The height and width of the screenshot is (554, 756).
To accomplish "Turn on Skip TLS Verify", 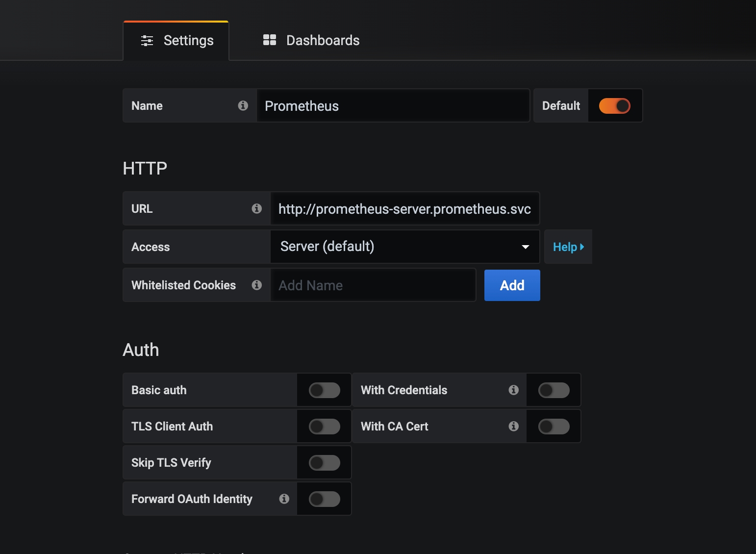I will coord(324,463).
